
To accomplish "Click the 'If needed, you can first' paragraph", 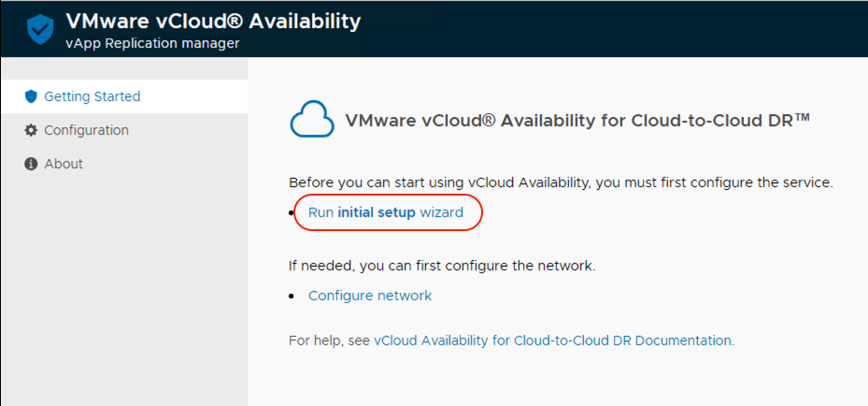I will point(442,265).
